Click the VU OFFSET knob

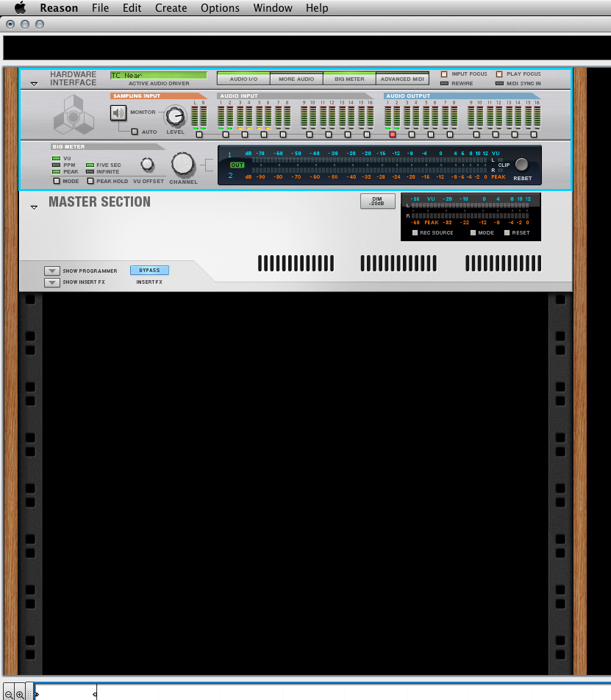coord(147,164)
